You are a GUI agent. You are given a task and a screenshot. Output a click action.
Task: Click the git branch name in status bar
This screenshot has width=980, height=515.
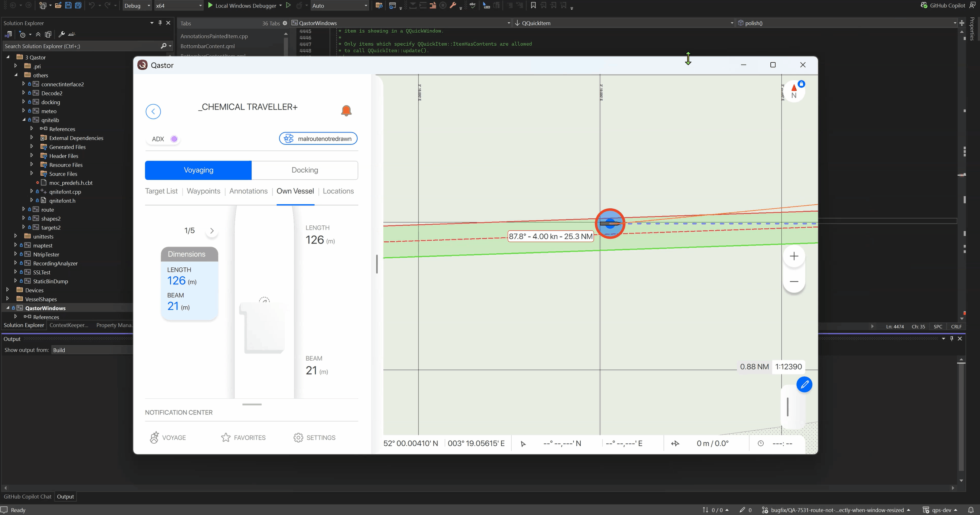pos(837,510)
